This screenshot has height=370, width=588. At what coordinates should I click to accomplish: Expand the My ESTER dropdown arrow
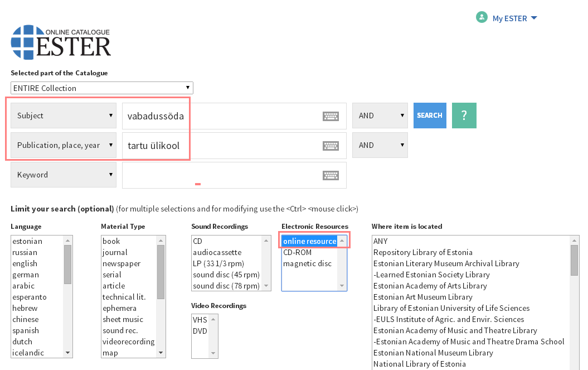(x=534, y=18)
